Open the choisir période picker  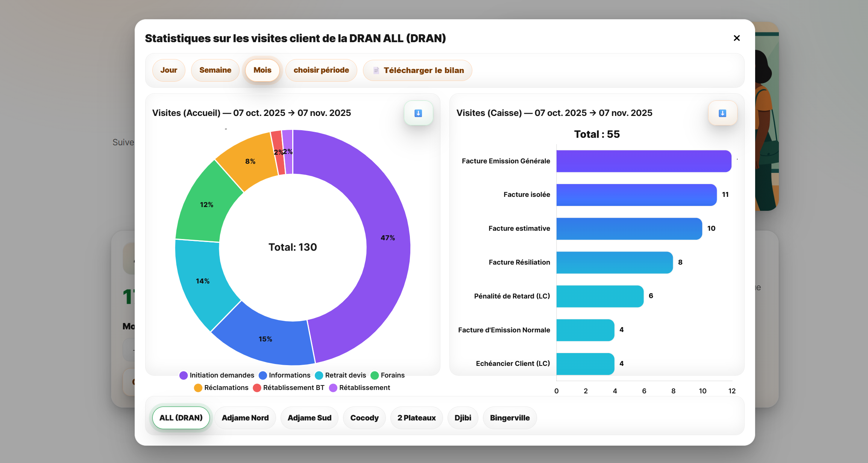(321, 70)
